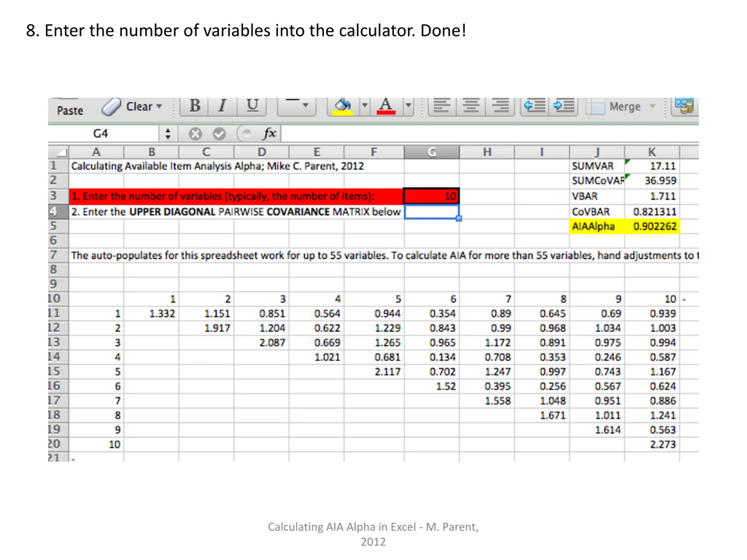Click the cell with value 1.52
Screen dimensions: 747x560
coord(432,386)
